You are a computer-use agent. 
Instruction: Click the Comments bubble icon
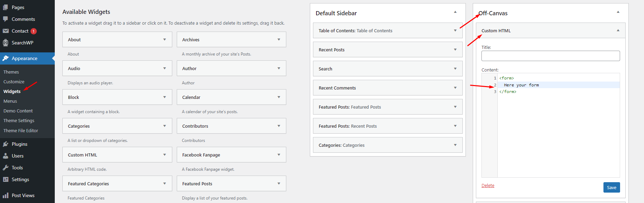coord(6,19)
